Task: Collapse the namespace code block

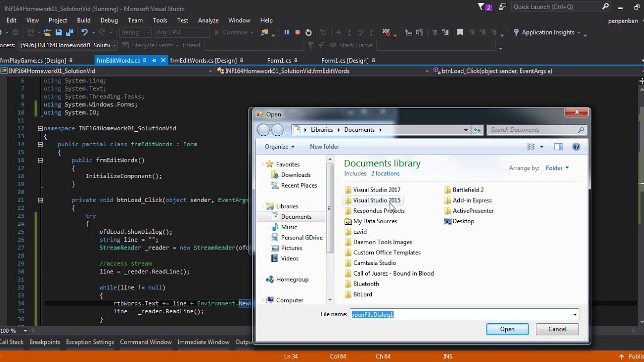Action: coord(40,128)
